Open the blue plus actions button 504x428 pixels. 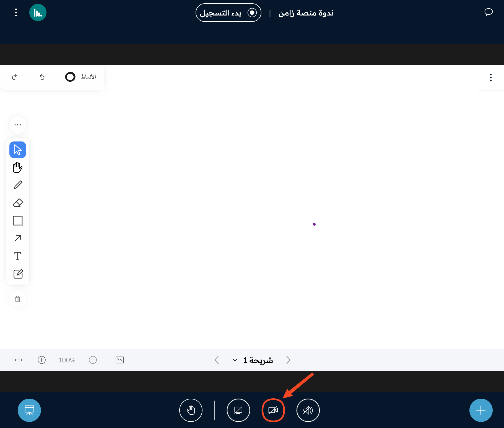pos(481,410)
